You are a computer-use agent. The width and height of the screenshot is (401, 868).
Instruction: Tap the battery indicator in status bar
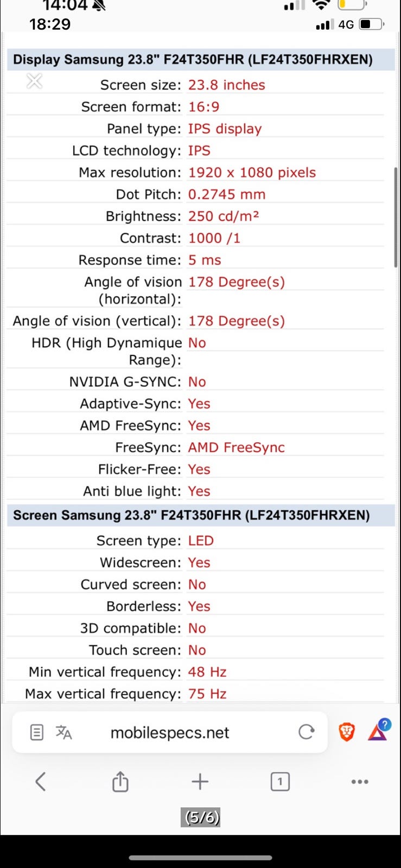point(371,24)
